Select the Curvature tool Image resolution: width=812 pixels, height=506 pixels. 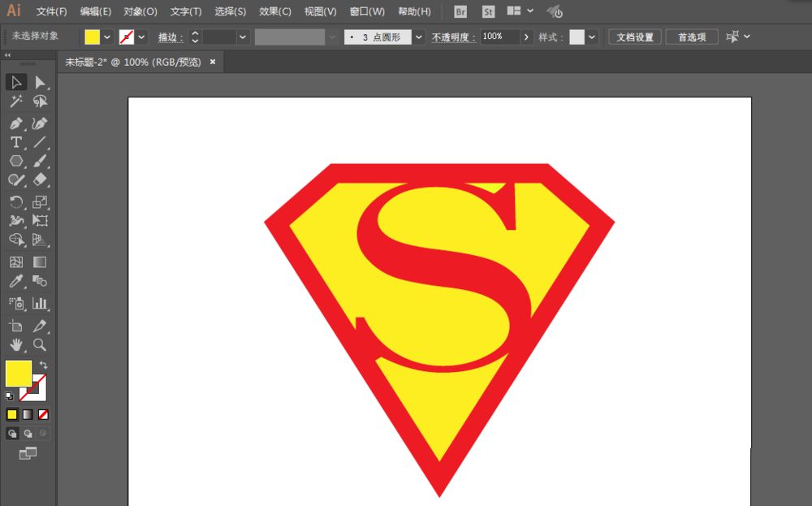tap(40, 123)
